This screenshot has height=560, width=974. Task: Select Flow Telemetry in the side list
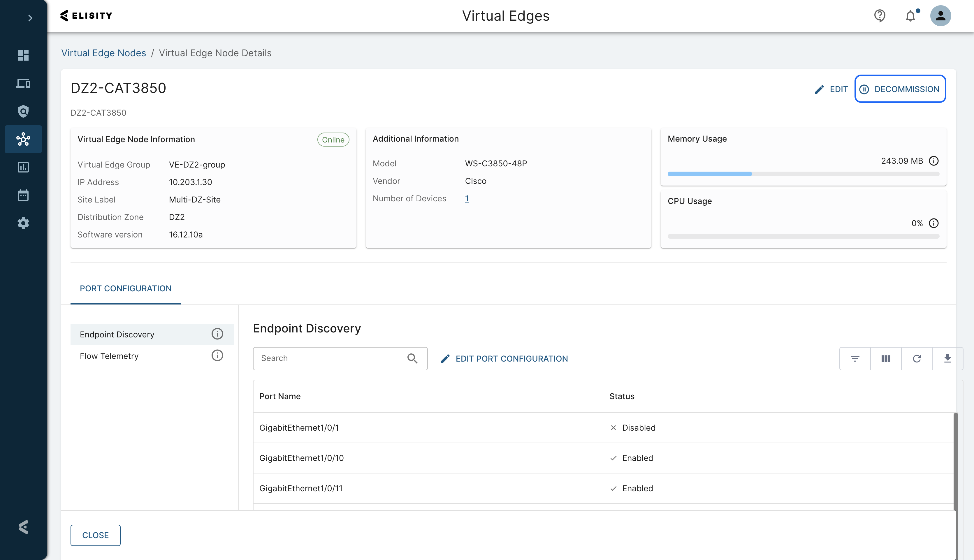click(109, 356)
